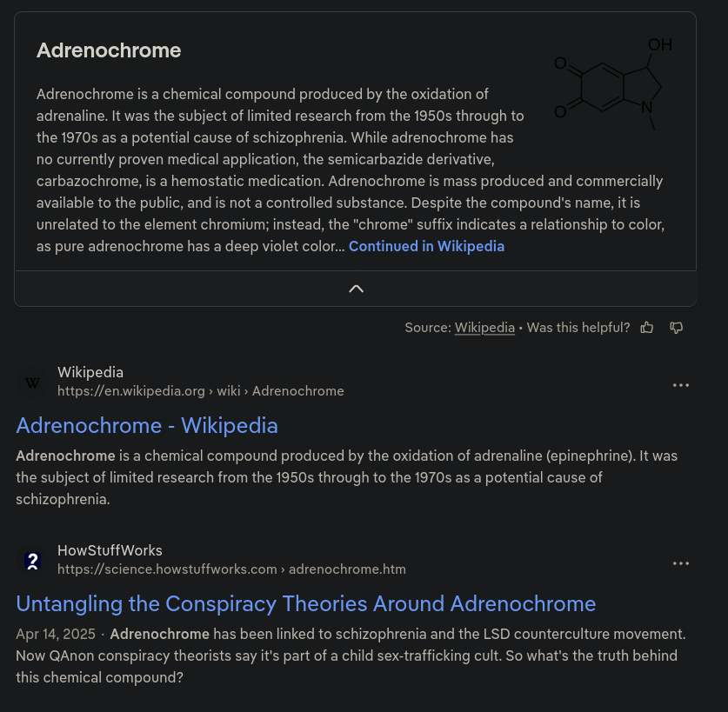Follow the "Continued in Wikipedia" link
Screen dimensions: 728x712
tap(426, 246)
